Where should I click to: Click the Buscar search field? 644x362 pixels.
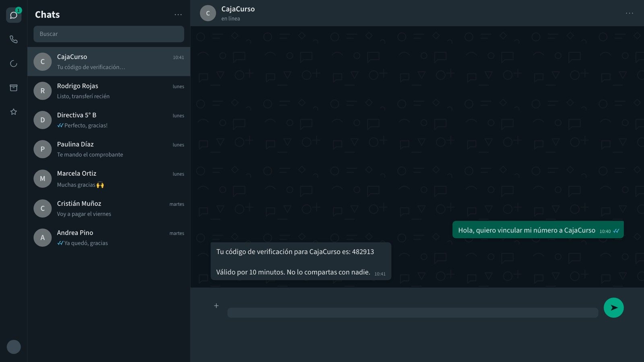(x=109, y=34)
